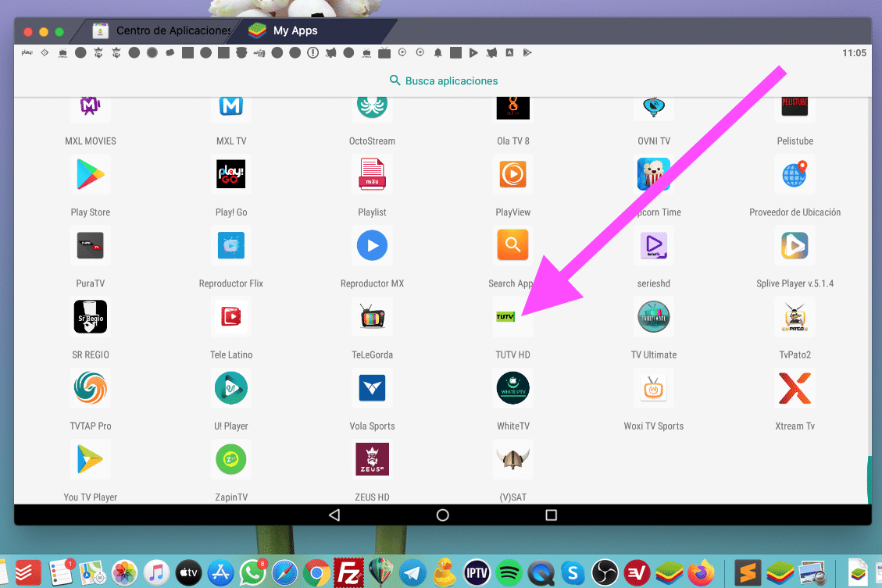Launch Vola Sports
This screenshot has height=588, width=882.
coord(372,387)
